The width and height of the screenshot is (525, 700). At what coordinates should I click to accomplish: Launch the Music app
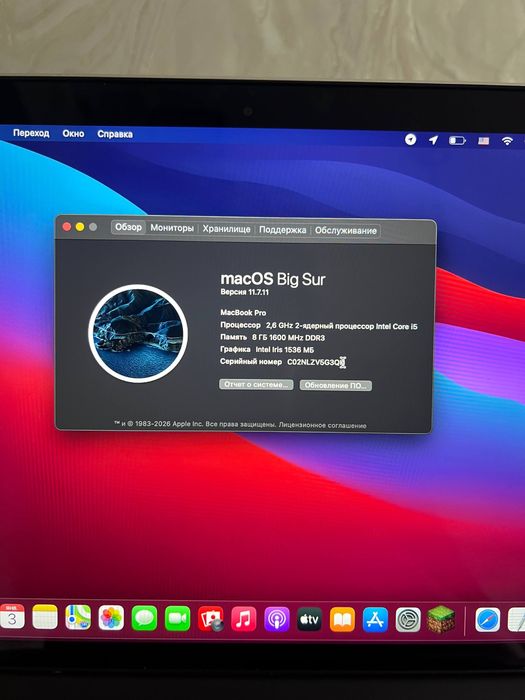[x=244, y=619]
